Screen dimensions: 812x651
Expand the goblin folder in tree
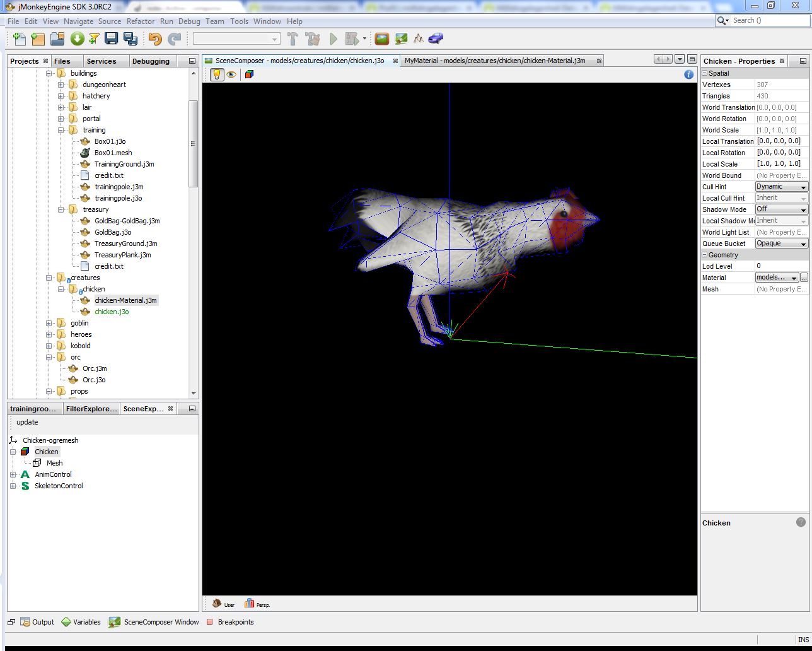point(49,323)
